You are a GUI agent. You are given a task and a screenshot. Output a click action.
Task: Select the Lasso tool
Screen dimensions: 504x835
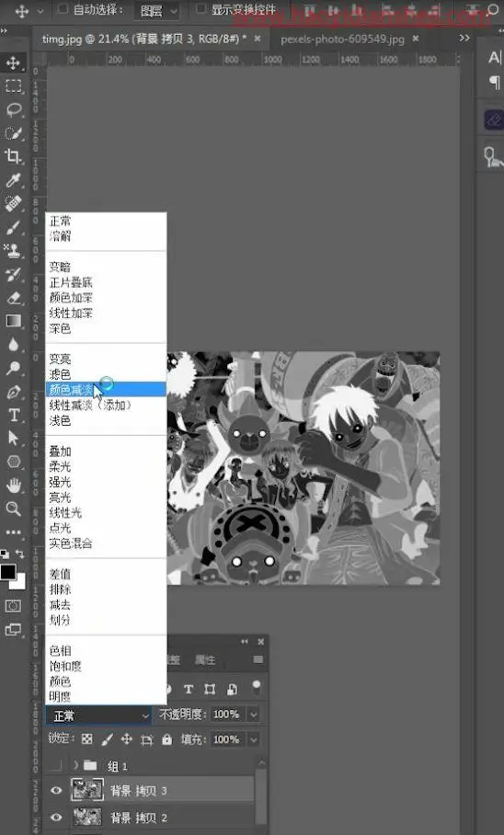tap(13, 109)
